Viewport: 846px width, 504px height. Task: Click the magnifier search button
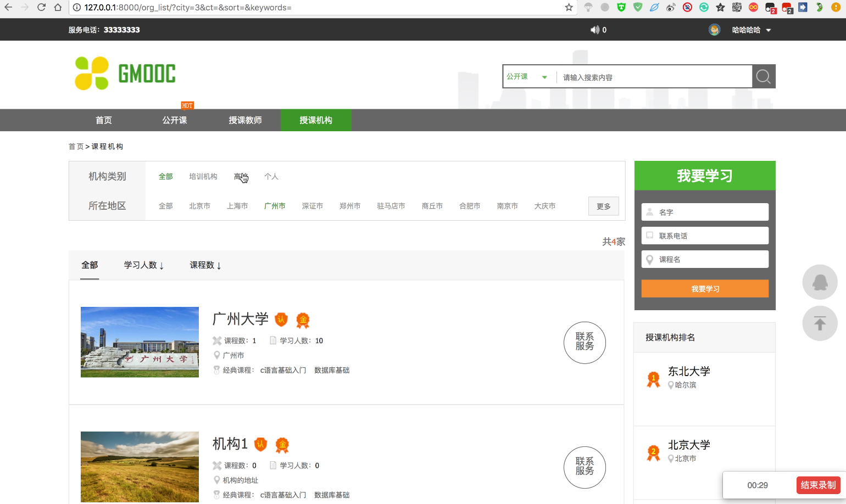[764, 77]
